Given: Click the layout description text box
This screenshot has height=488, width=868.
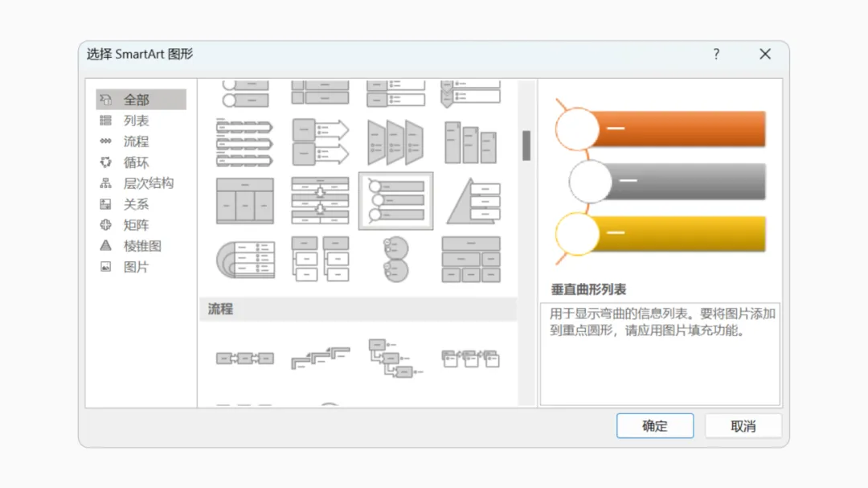Looking at the screenshot, I should click(660, 354).
